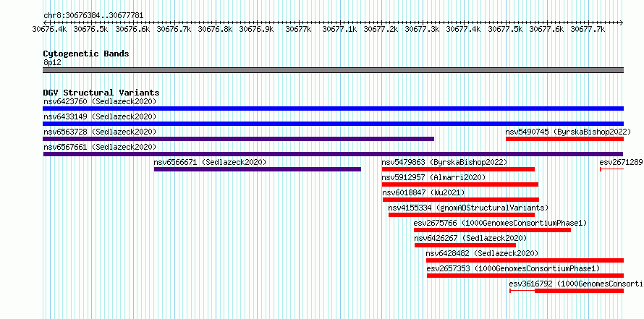Select the nsv6423760 blue variant bar
Viewport: 644px width, 319px height.
[x=333, y=109]
